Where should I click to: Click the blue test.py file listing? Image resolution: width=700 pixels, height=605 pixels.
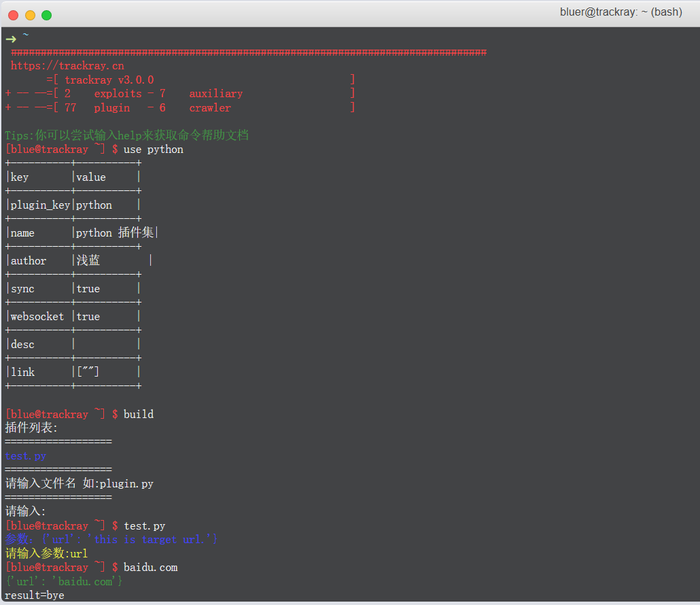pyautogui.click(x=25, y=456)
